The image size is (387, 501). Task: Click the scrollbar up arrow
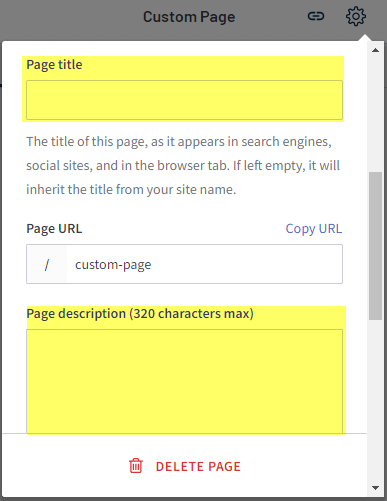[375, 50]
